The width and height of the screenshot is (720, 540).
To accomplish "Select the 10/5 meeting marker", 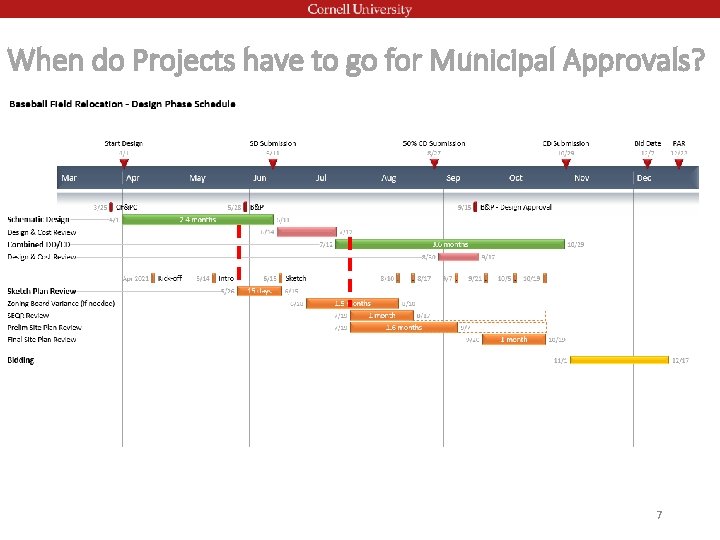I will pyautogui.click(x=515, y=278).
